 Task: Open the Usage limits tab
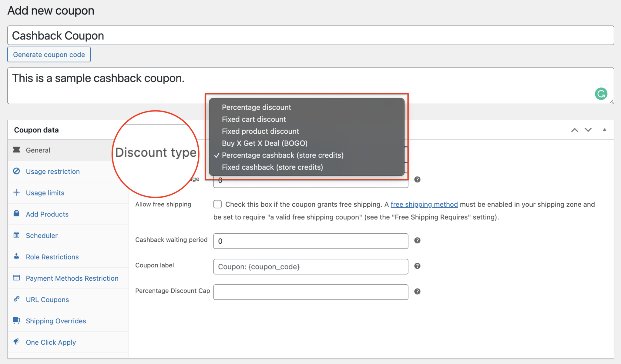45,193
